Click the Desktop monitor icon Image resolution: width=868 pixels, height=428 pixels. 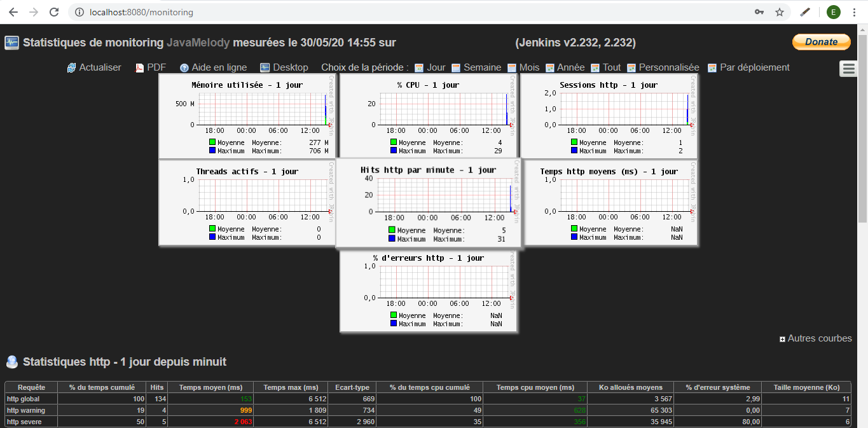tap(265, 67)
